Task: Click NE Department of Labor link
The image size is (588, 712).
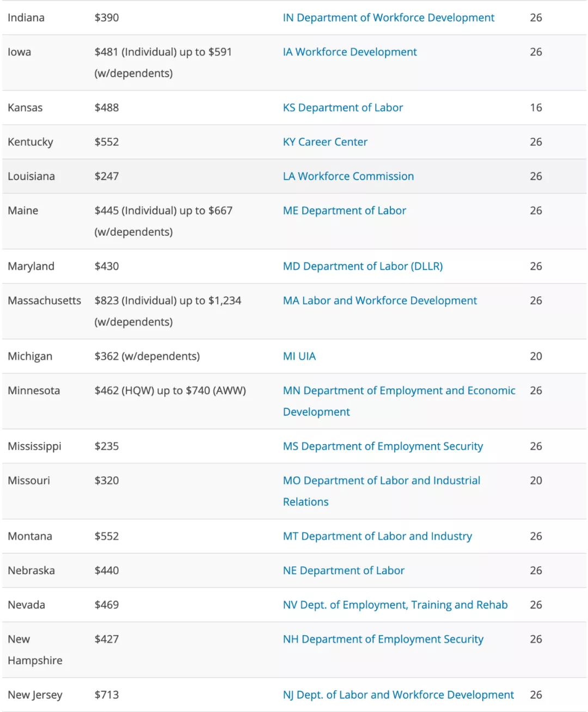Action: pyautogui.click(x=344, y=570)
